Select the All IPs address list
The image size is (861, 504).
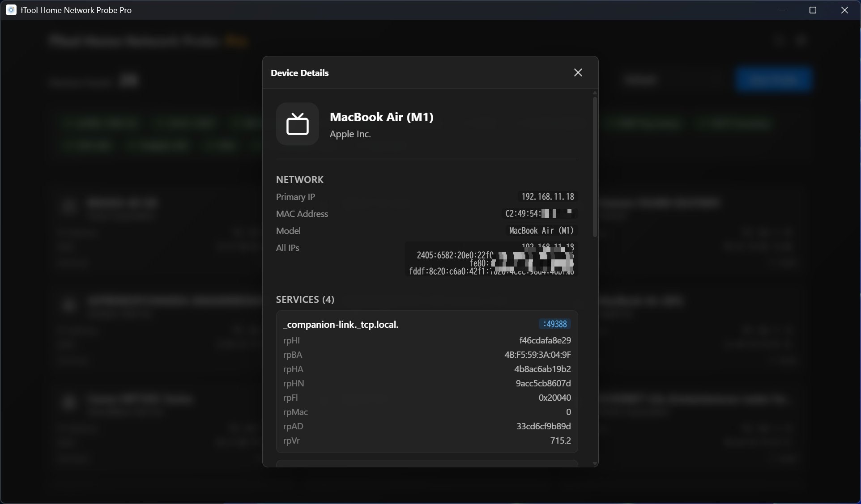pos(491,259)
